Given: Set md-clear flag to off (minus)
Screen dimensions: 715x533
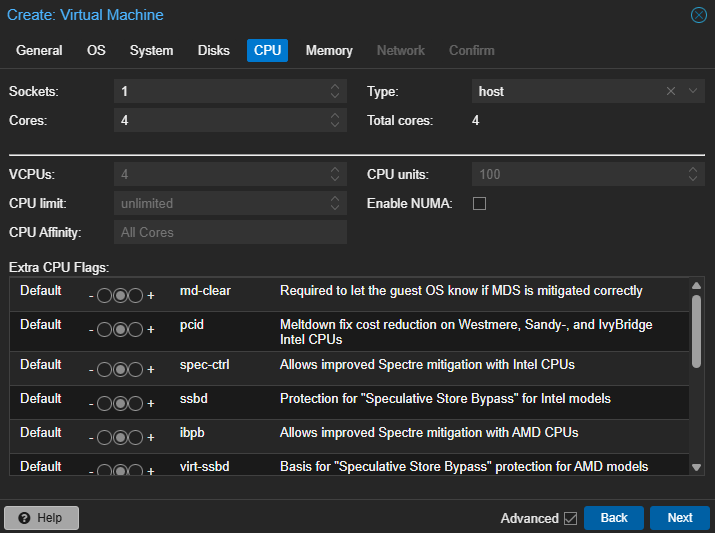Looking at the screenshot, I should 104,296.
